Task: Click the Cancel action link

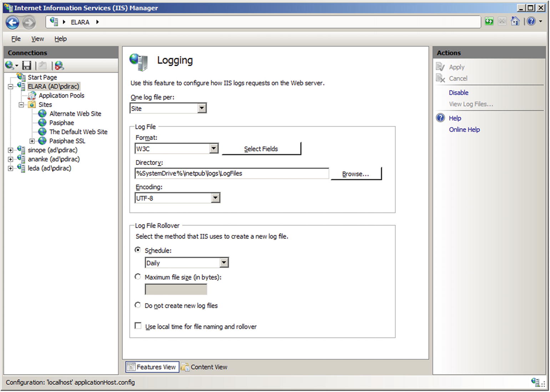Action: pos(458,78)
